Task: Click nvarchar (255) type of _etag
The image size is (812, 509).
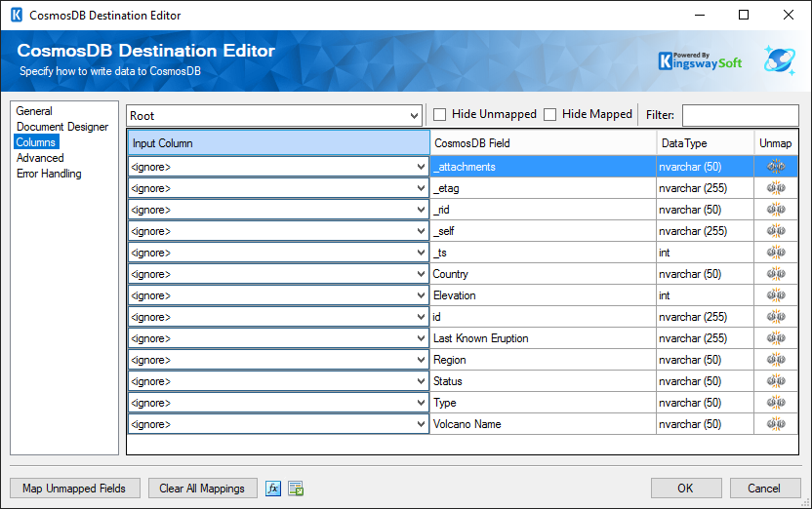Action: click(x=705, y=188)
